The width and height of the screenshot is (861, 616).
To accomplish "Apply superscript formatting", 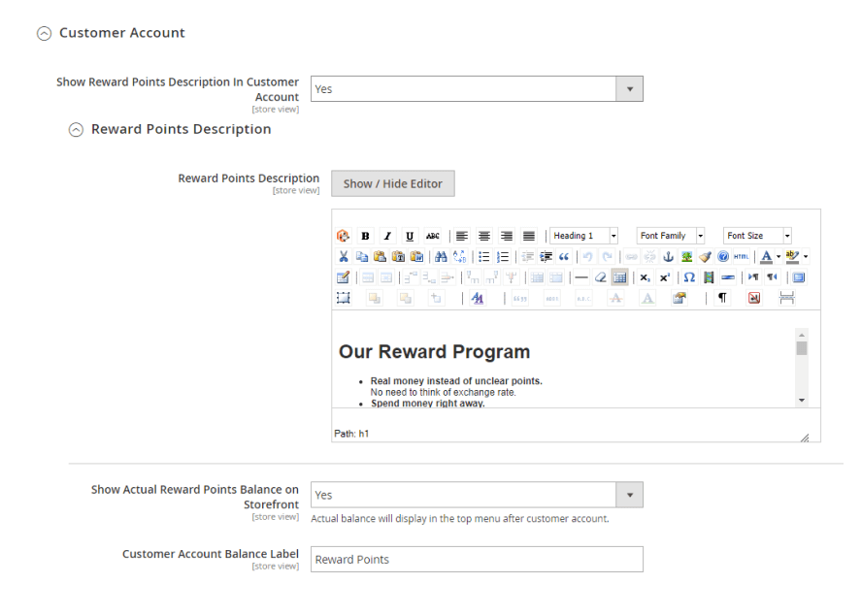I will (664, 277).
